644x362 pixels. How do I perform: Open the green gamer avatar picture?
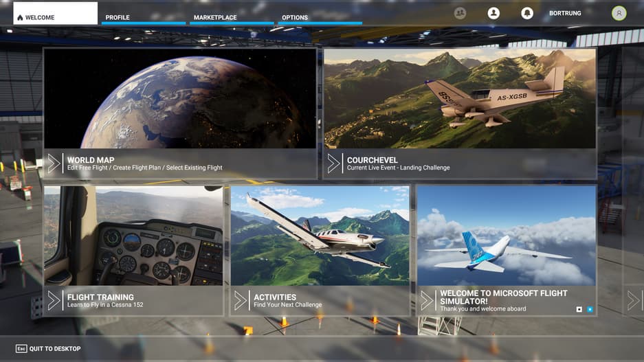(619, 13)
